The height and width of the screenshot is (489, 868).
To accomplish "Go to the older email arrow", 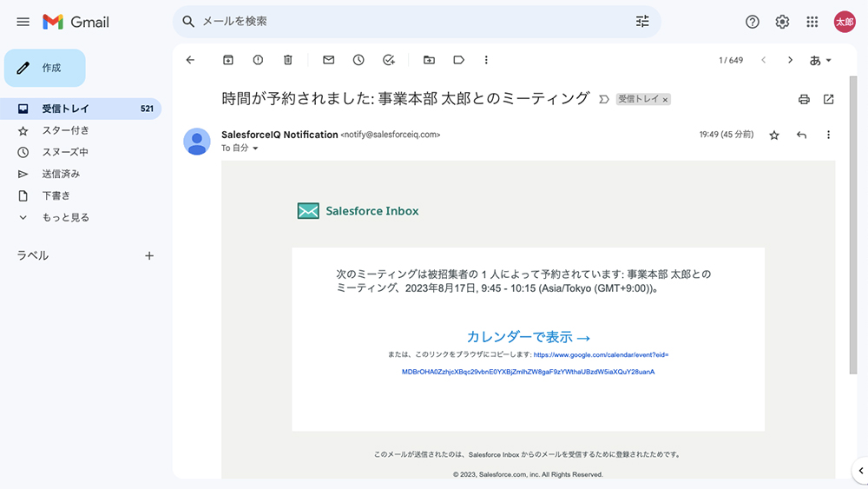I will click(x=790, y=60).
